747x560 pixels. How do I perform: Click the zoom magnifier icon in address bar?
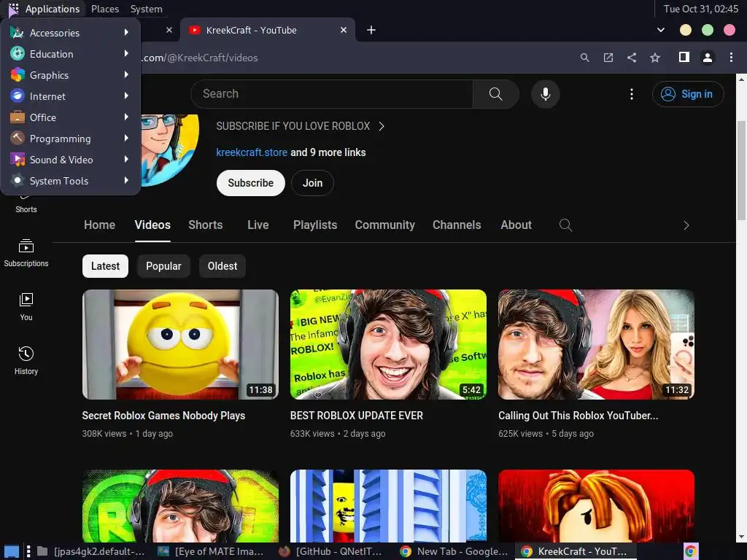click(x=585, y=58)
